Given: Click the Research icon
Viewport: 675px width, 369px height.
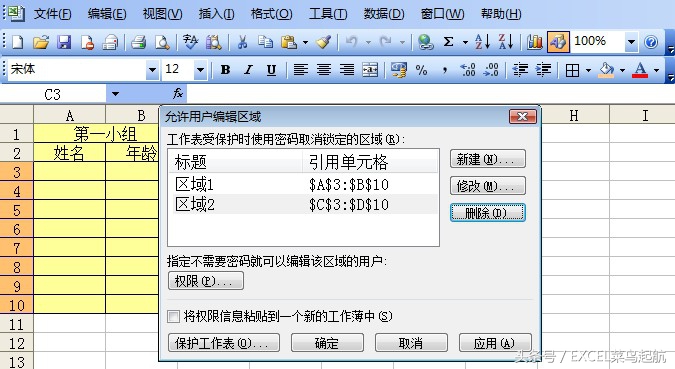Looking at the screenshot, I should pyautogui.click(x=214, y=42).
